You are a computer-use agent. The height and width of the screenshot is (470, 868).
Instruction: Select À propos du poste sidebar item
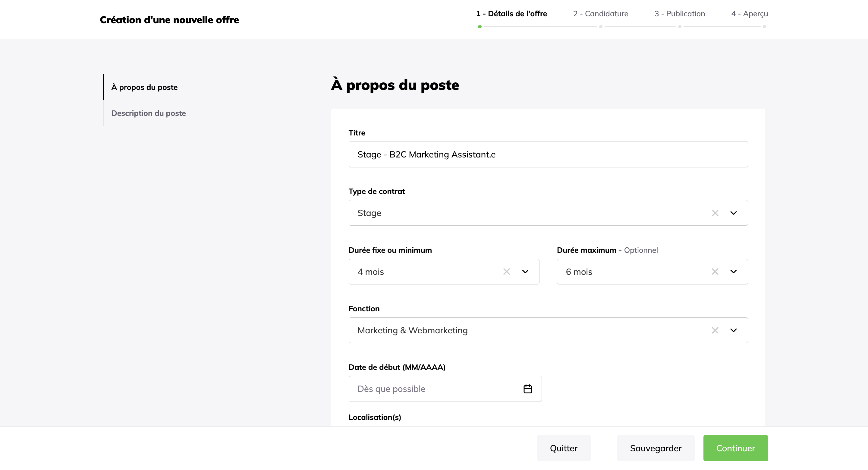(x=144, y=87)
